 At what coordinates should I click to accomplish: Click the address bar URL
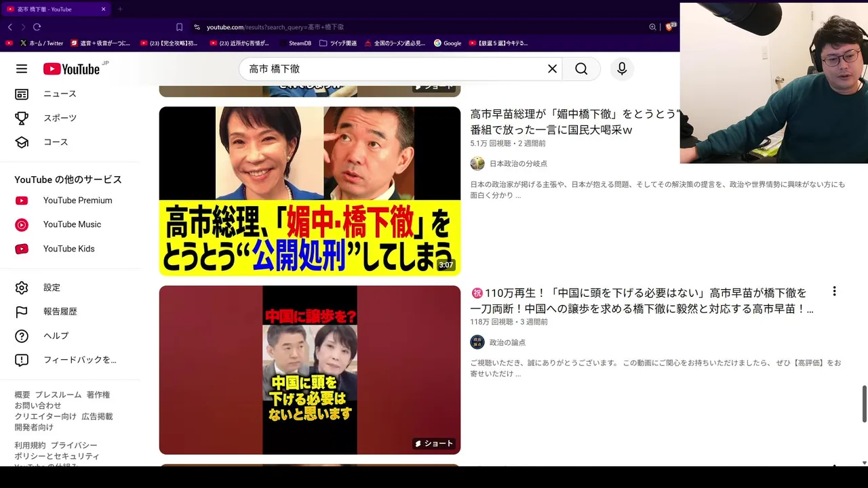(x=275, y=27)
